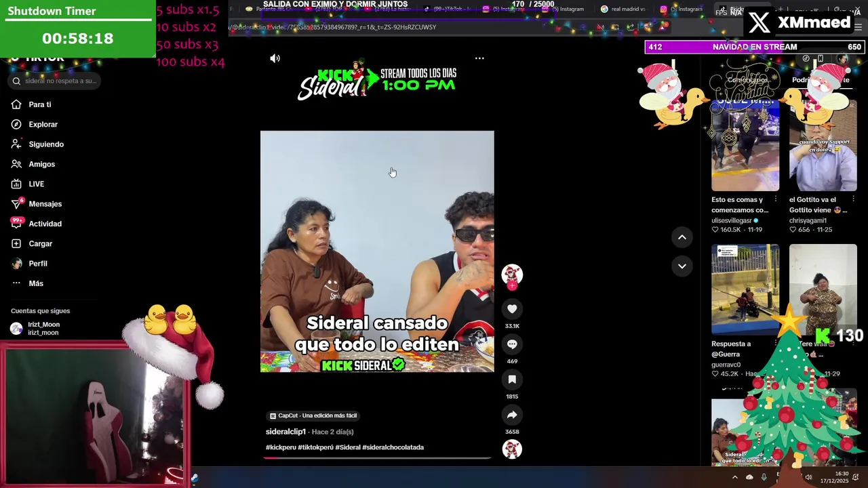Open the three-dots video options menu
Screen dimensions: 868x488
(479, 58)
